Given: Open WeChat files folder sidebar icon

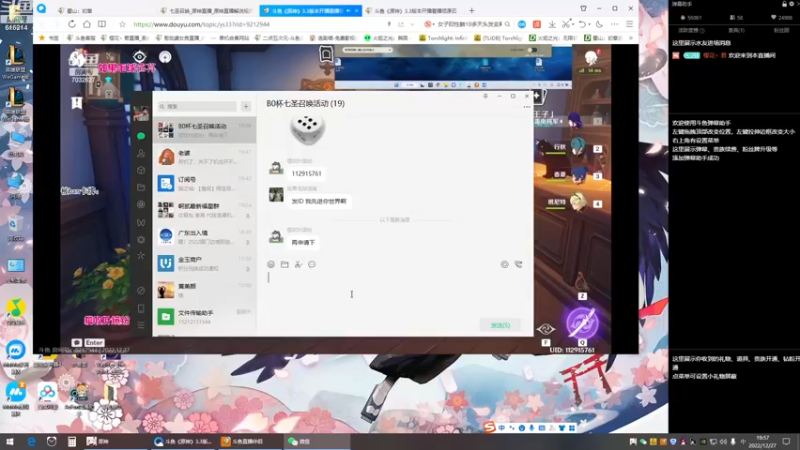Looking at the screenshot, I should pyautogui.click(x=141, y=187).
